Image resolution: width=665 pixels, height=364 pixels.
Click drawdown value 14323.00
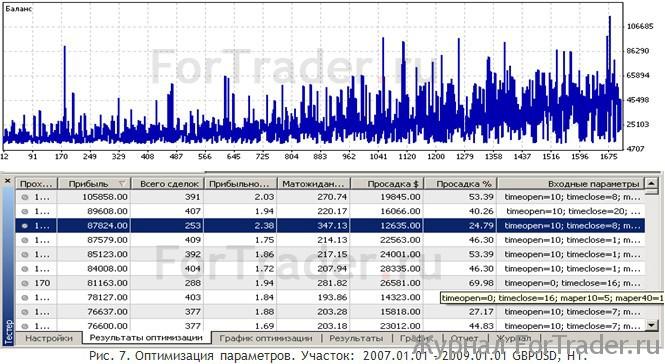coord(400,297)
